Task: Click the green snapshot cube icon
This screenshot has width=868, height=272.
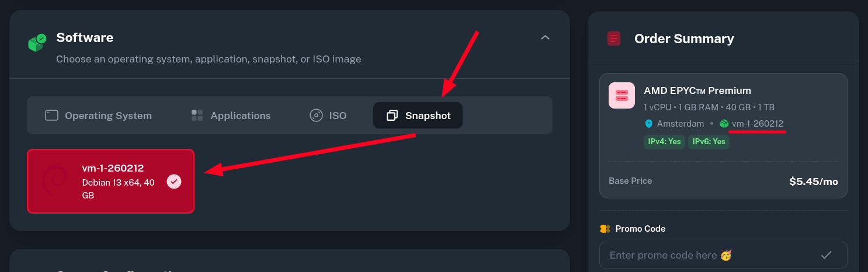Action: click(x=724, y=124)
